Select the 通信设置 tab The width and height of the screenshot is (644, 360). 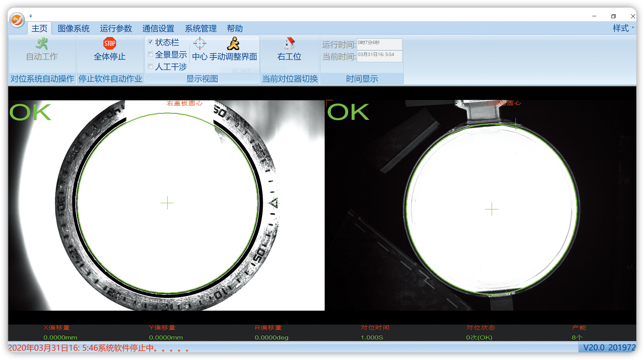[158, 29]
